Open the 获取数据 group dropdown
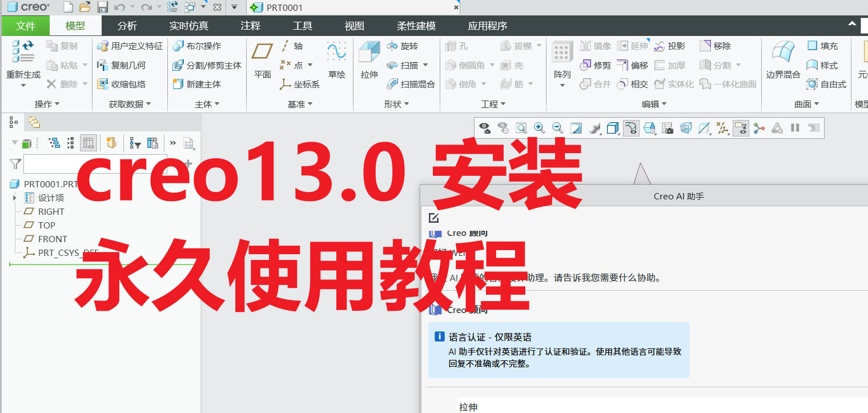 point(130,104)
